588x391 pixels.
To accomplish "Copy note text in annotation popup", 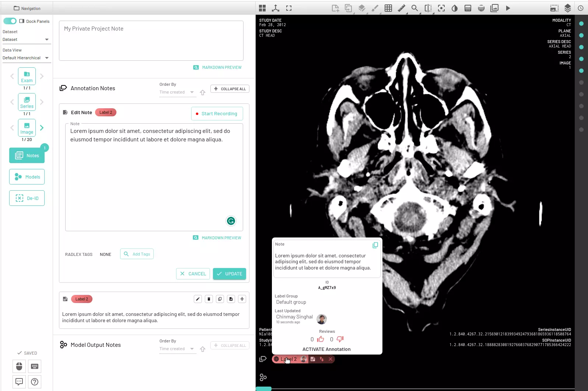I will (375, 245).
